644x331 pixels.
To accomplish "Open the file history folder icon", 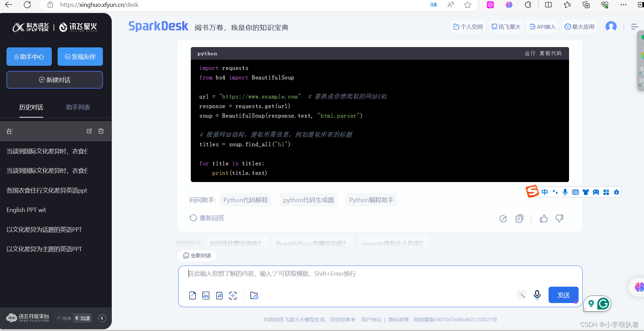I will [254, 296].
